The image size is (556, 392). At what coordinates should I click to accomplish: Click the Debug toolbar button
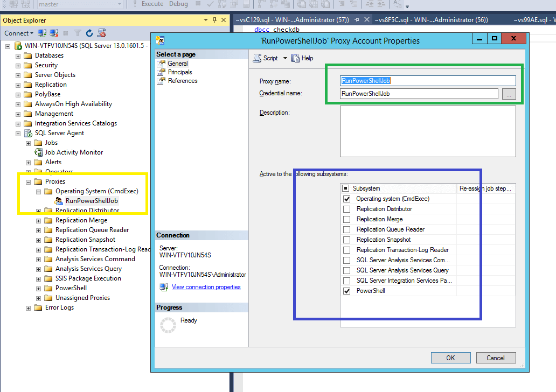(178, 4)
